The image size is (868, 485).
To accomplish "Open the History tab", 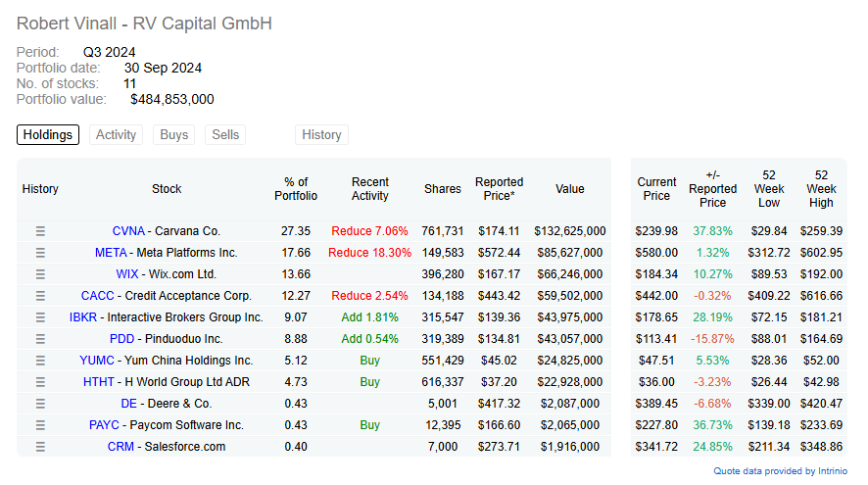I will (321, 135).
